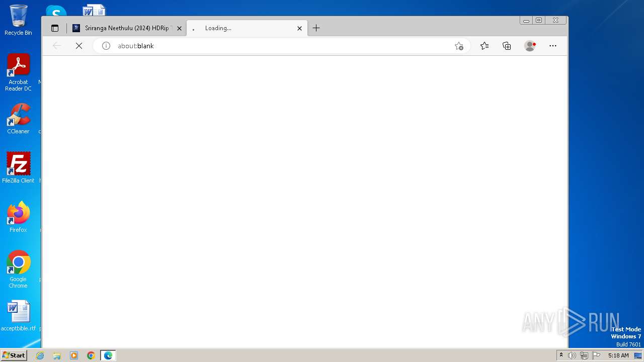Click the show desktop tray button
Image resolution: width=644 pixels, height=362 pixels.
tap(638, 355)
